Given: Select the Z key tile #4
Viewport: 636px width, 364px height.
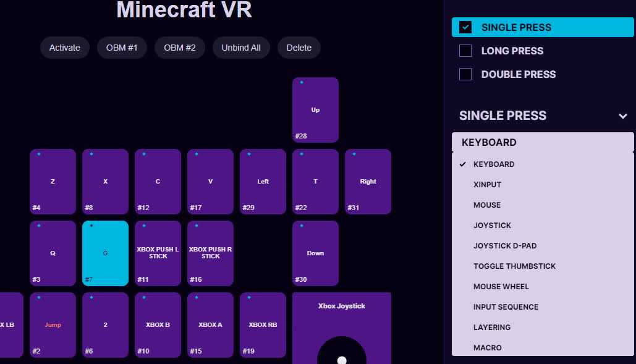Looking at the screenshot, I should [53, 182].
